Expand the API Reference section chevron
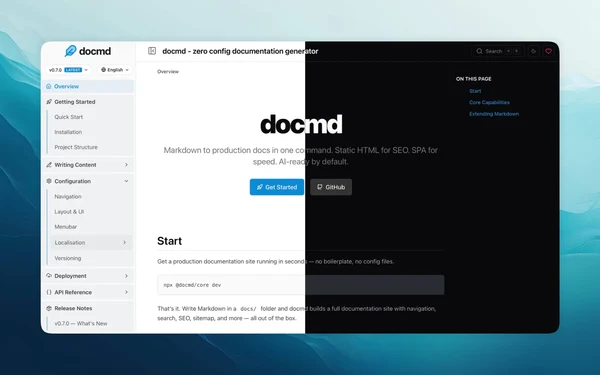600x375 pixels. point(126,292)
